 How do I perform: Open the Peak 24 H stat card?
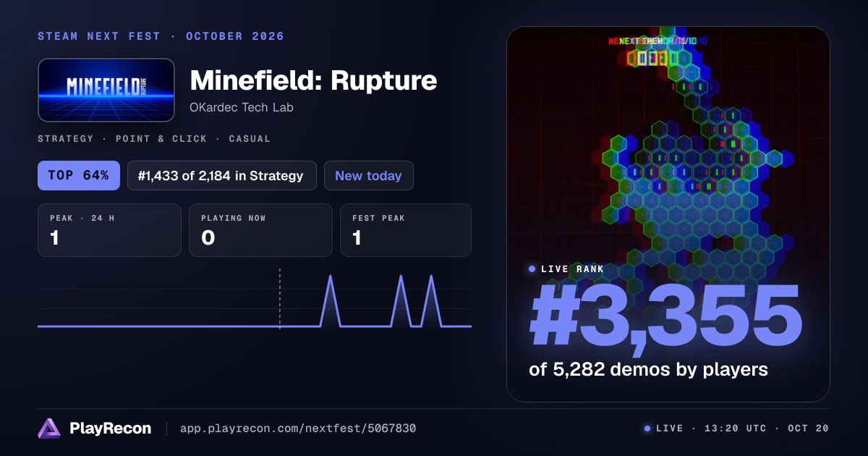109,230
